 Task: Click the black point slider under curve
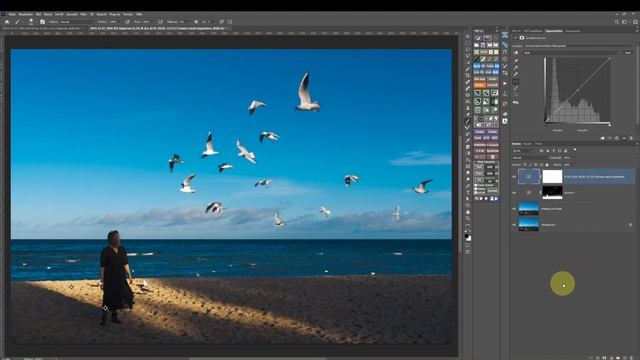coord(547,123)
